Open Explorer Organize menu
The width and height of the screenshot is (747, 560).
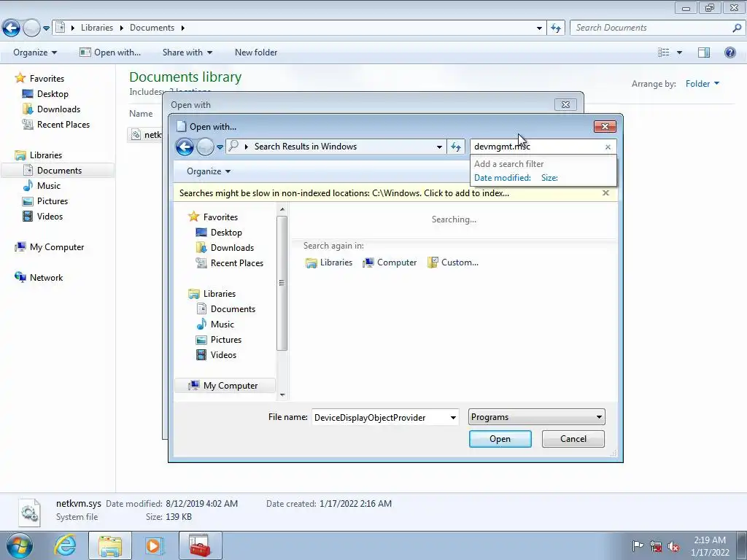coord(35,52)
